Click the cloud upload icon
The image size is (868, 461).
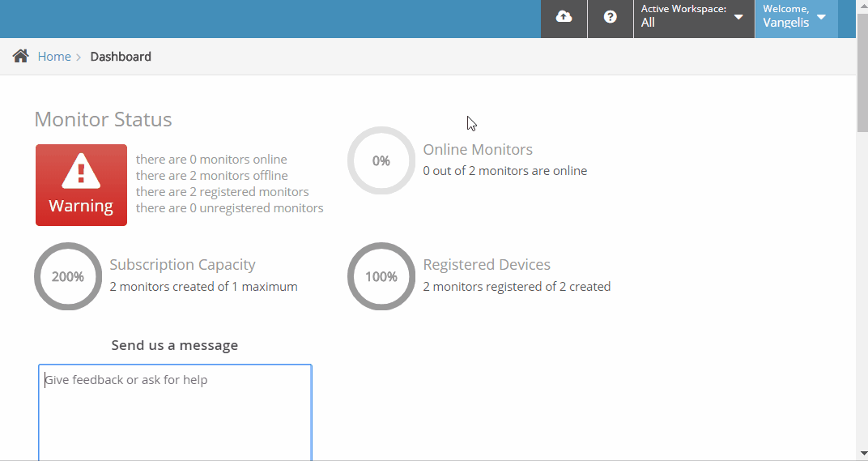(564, 18)
